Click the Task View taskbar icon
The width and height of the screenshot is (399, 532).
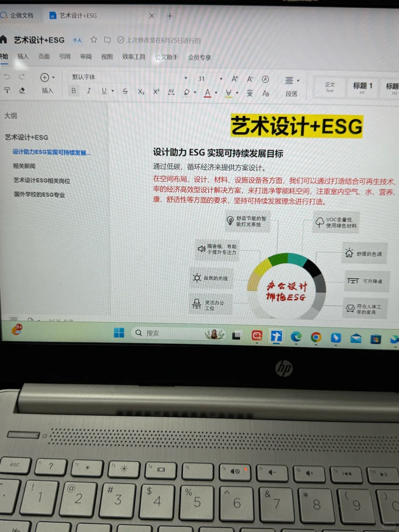pyautogui.click(x=236, y=335)
